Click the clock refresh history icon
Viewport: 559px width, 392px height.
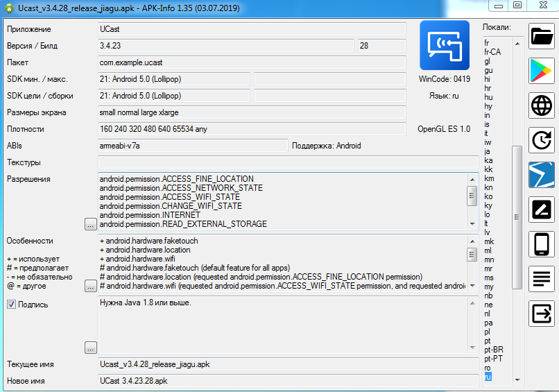tap(542, 140)
